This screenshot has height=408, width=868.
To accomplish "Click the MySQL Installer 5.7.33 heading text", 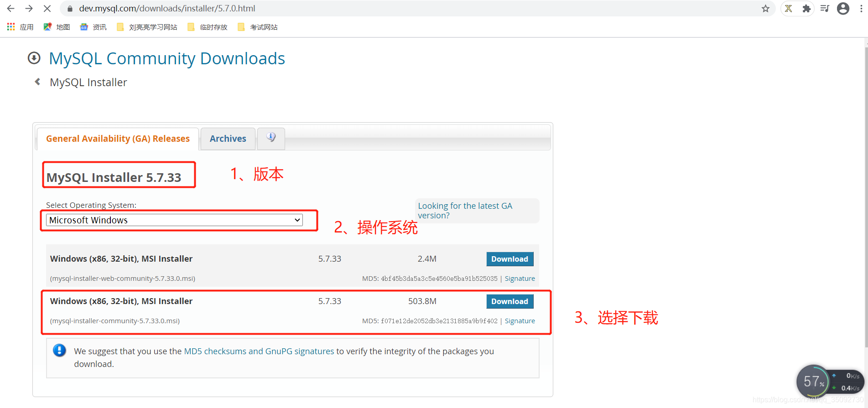I will pyautogui.click(x=114, y=177).
